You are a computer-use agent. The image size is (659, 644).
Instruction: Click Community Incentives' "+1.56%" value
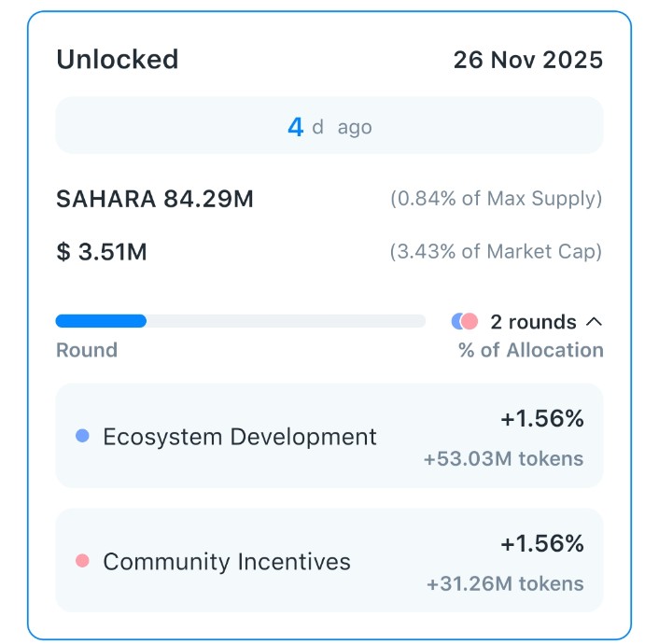[x=542, y=543]
